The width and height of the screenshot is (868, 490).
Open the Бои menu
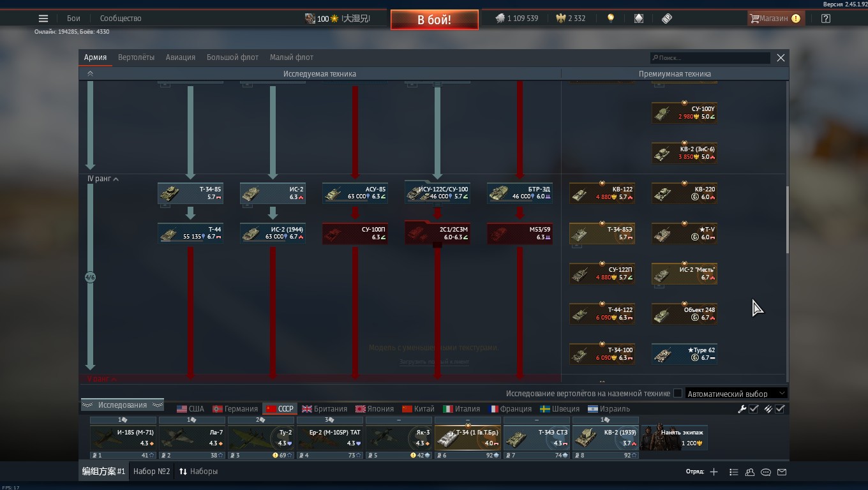[x=73, y=19]
